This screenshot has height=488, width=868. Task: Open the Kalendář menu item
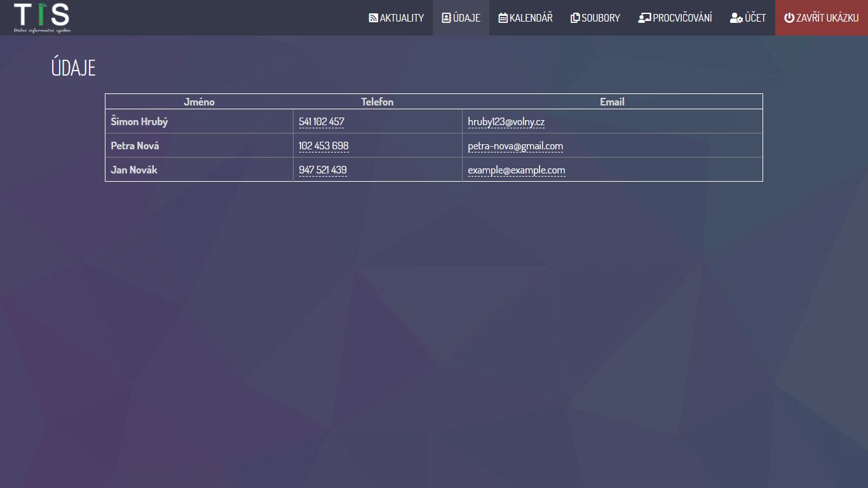click(531, 18)
